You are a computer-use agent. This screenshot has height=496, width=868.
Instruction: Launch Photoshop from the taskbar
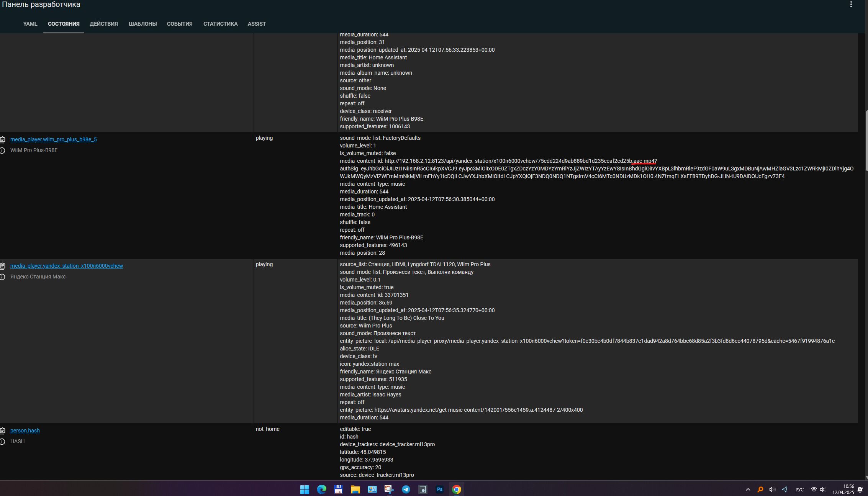click(439, 489)
